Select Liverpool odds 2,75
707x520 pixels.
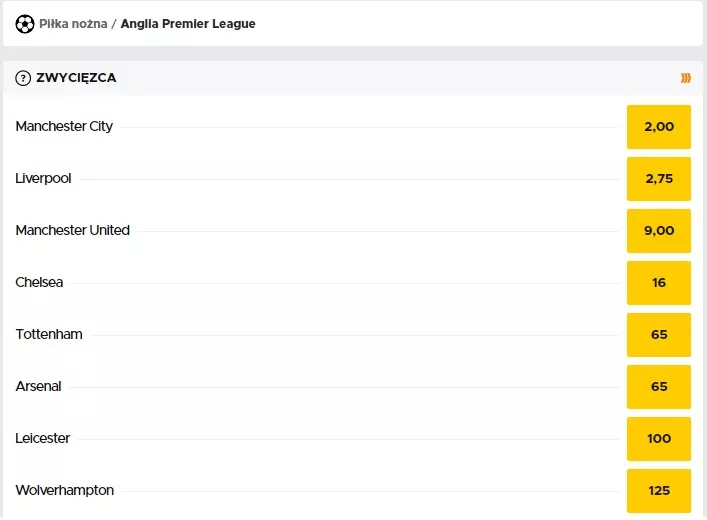pos(659,179)
